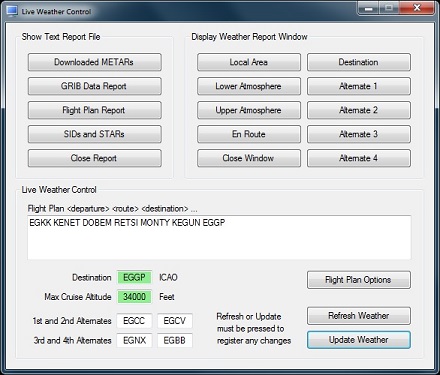Click the 1st alternate field EGCC
The image size is (440, 375).
tap(134, 321)
